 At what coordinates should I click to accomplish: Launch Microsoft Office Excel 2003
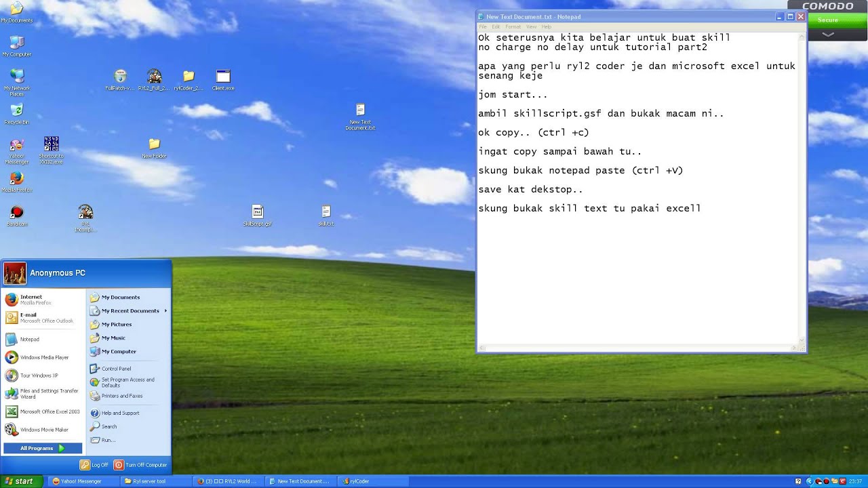click(x=43, y=411)
